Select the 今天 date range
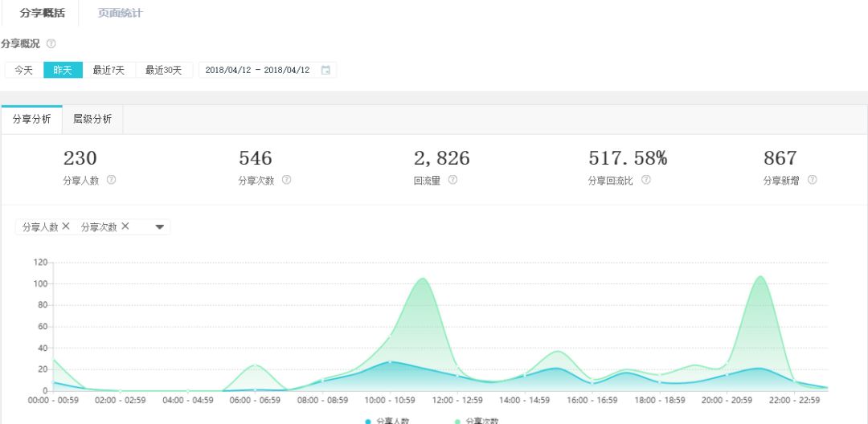This screenshot has width=868, height=424. coord(24,70)
